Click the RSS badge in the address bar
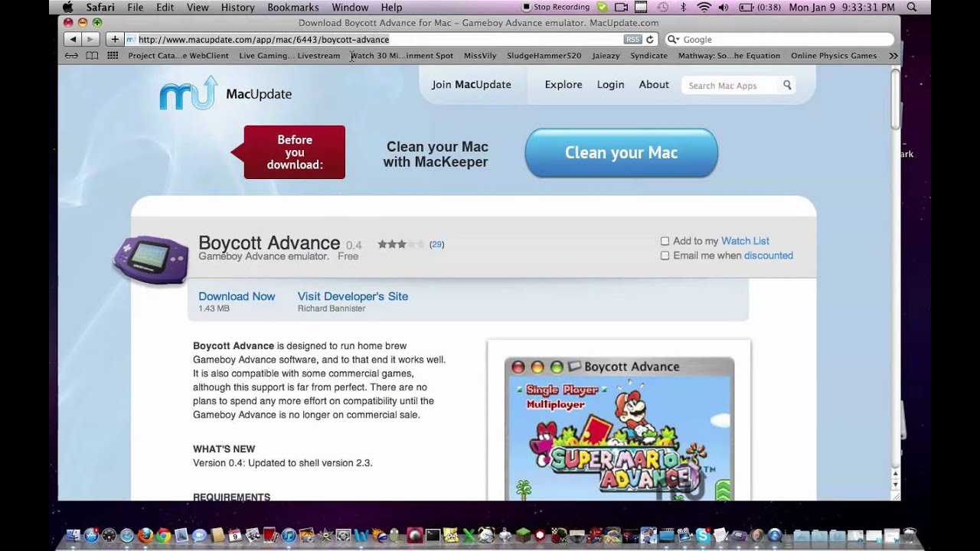The width and height of the screenshot is (980, 551). (x=632, y=39)
